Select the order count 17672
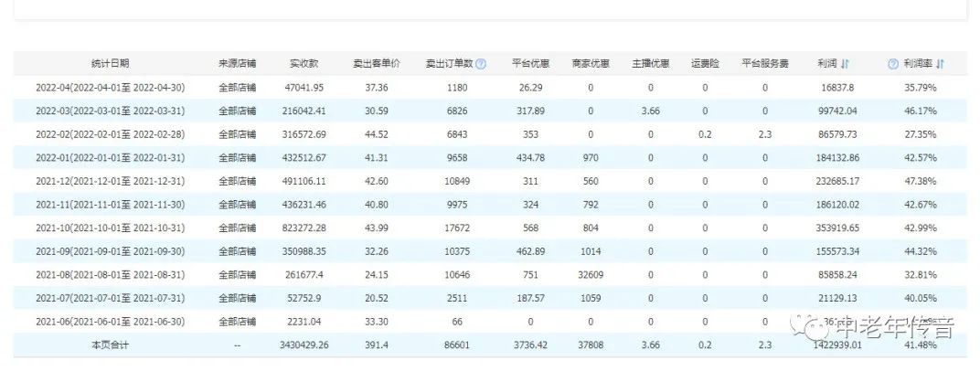Screen dimensions: 980x371 (x=456, y=228)
